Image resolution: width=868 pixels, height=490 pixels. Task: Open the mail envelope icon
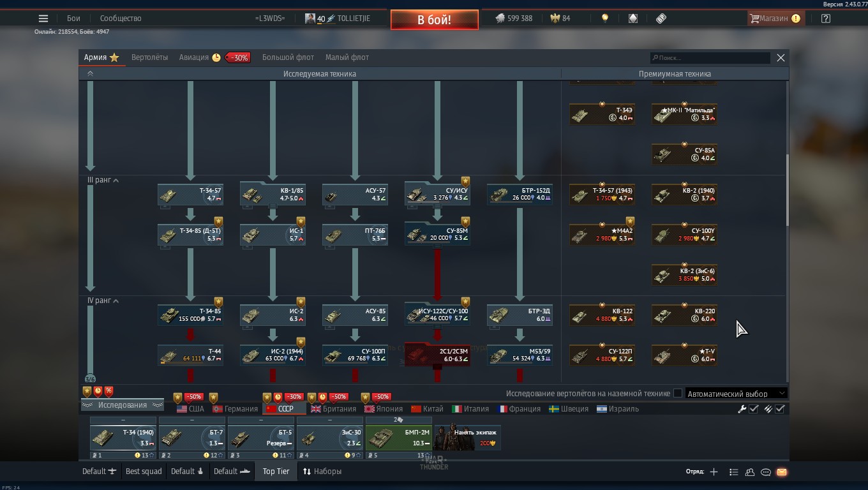tap(782, 472)
